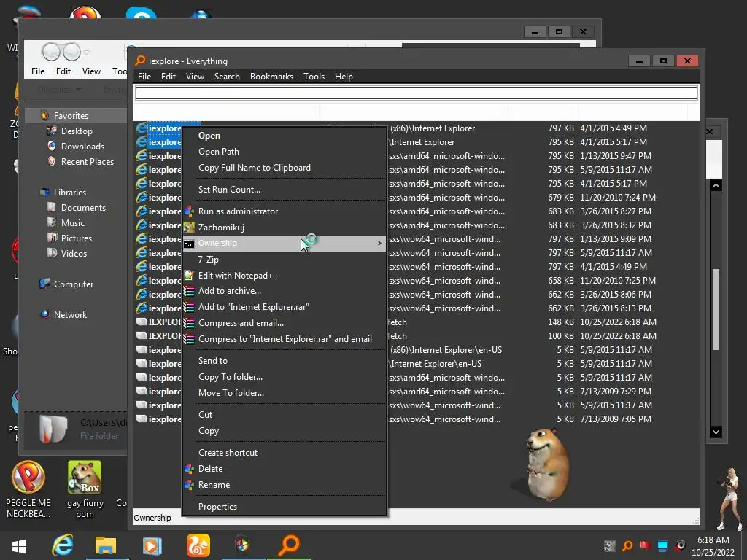747x560 pixels.
Task: Select Videos under Libraries
Action: point(74,253)
